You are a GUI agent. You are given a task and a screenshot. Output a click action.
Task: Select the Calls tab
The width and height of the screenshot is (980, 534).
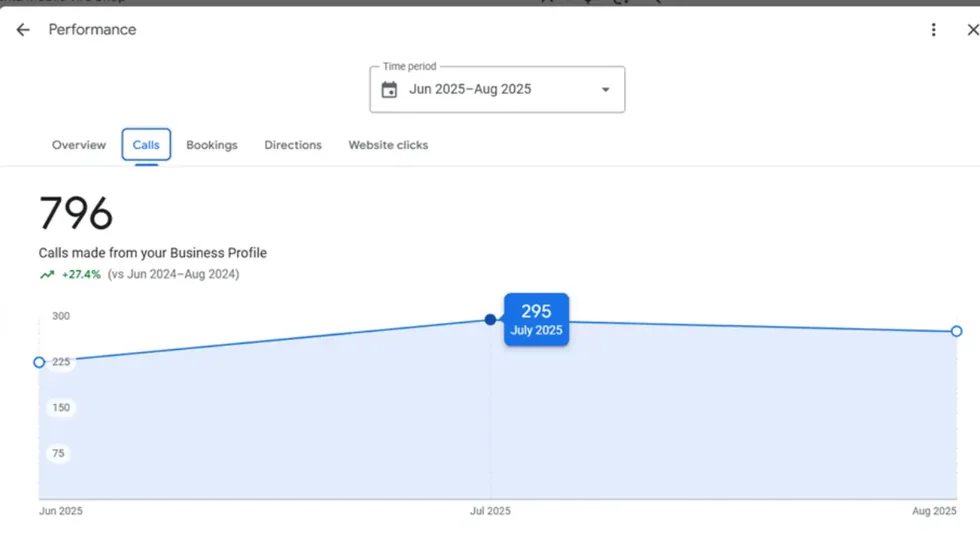coord(146,144)
